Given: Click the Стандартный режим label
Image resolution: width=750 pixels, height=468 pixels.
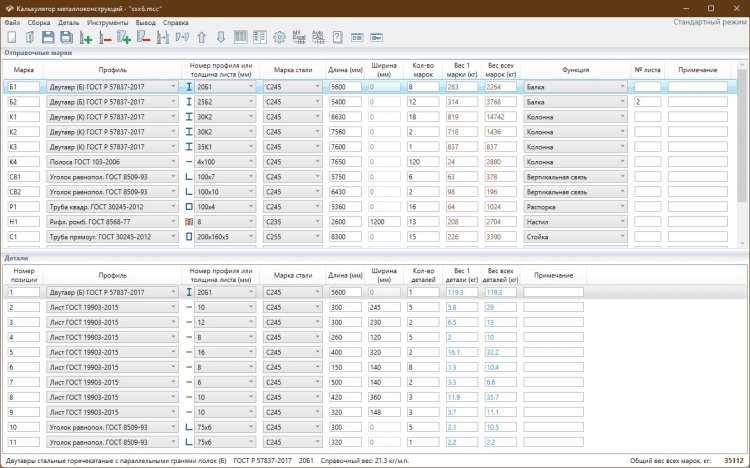Looking at the screenshot, I should click(710, 20).
